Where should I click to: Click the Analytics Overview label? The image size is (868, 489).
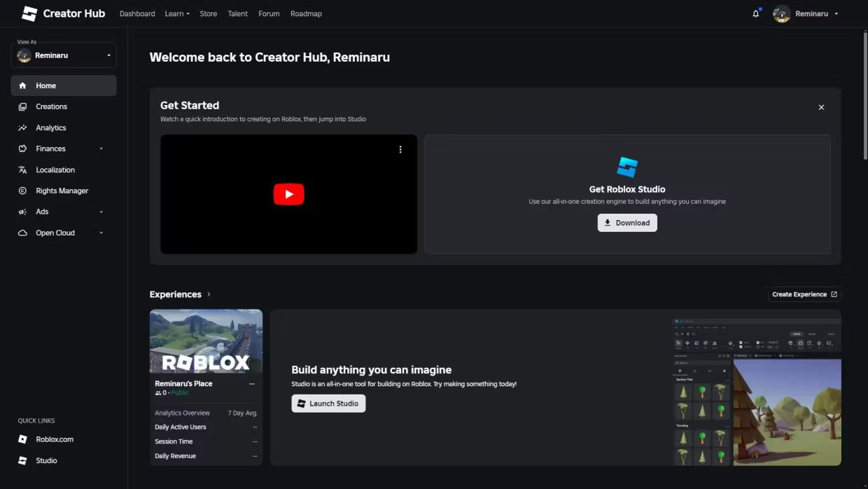click(x=182, y=413)
